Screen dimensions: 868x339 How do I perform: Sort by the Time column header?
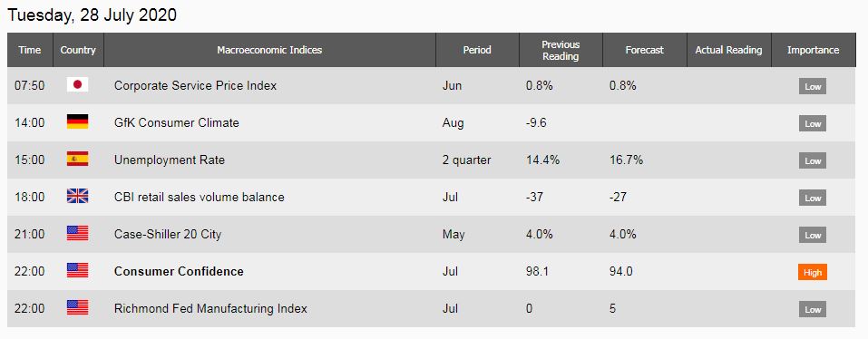[30, 50]
